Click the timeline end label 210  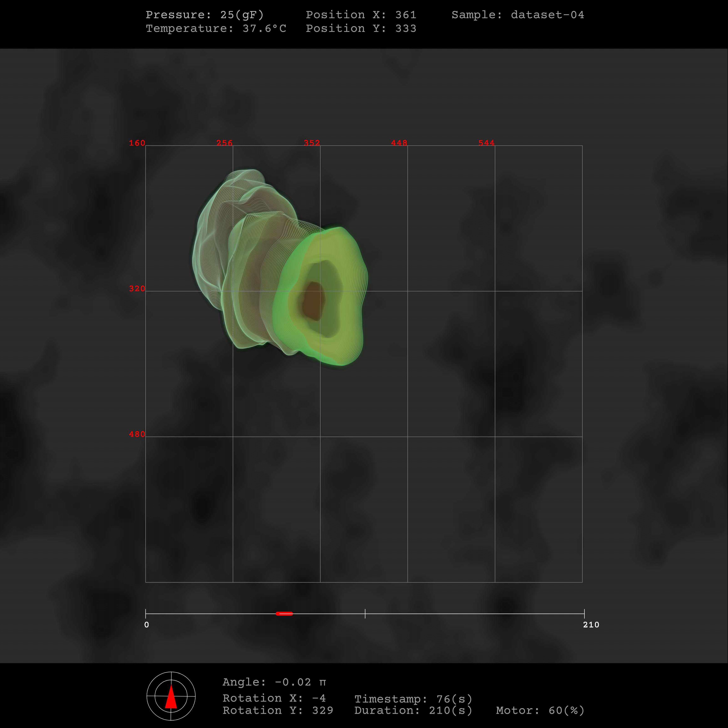[x=590, y=625]
